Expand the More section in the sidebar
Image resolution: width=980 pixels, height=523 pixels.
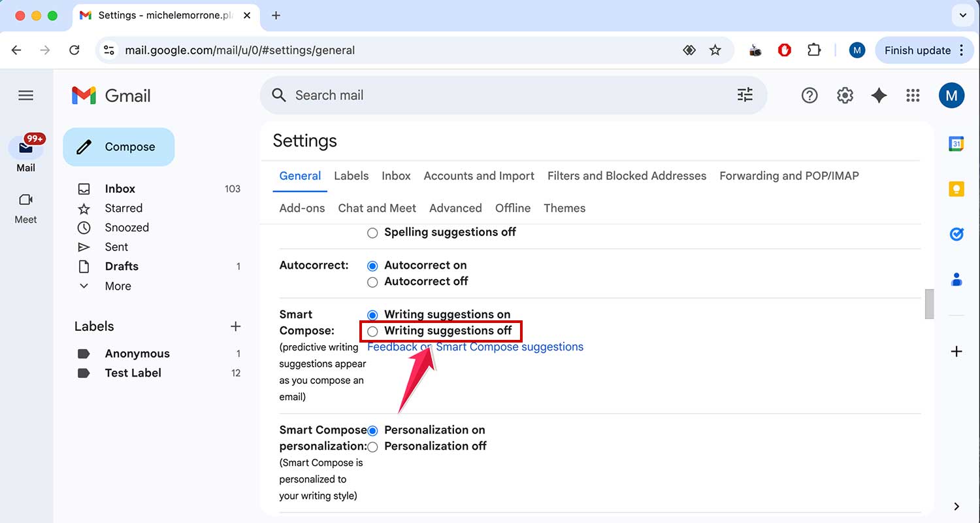[118, 286]
